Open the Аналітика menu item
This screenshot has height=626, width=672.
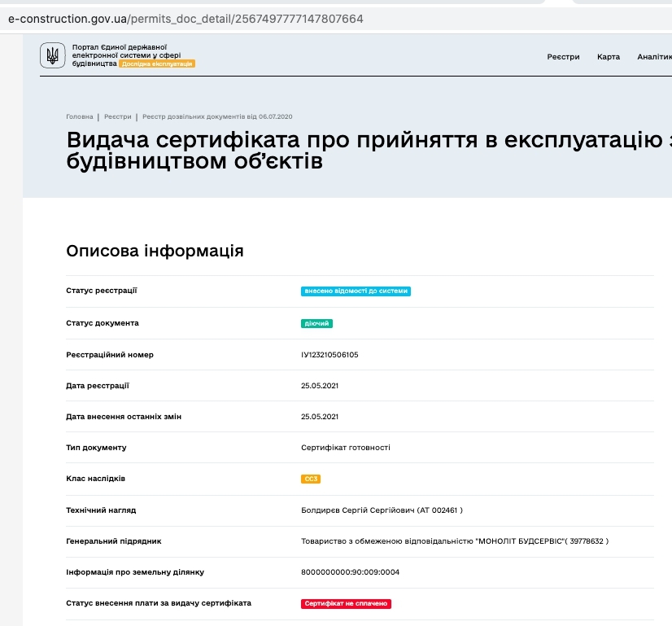654,57
